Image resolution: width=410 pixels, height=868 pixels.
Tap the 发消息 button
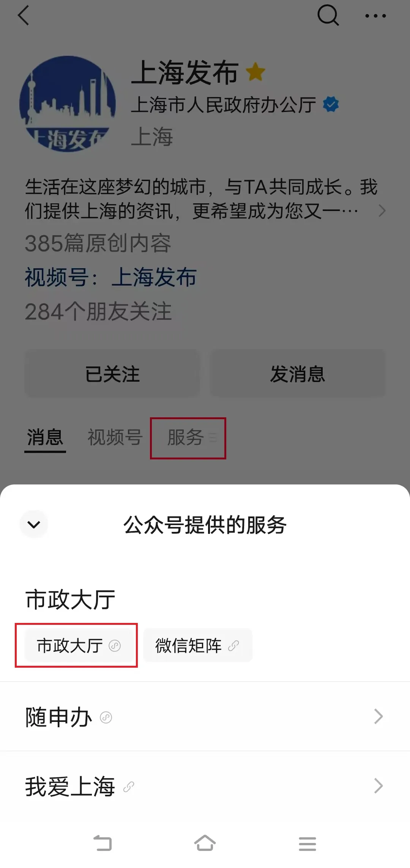[x=298, y=374]
